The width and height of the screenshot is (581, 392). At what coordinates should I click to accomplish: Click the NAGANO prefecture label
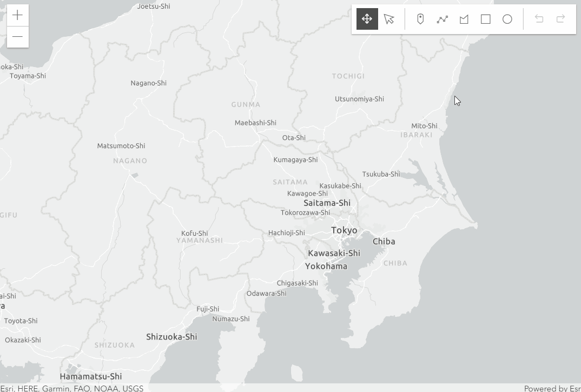(x=130, y=161)
